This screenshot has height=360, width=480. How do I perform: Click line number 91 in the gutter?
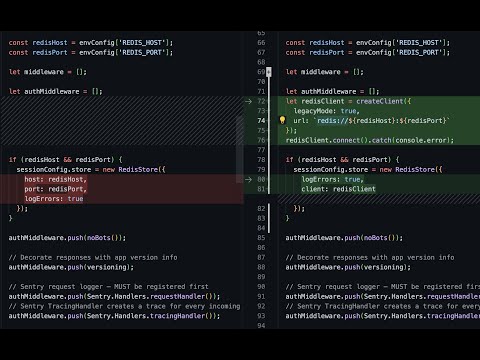tap(261, 296)
